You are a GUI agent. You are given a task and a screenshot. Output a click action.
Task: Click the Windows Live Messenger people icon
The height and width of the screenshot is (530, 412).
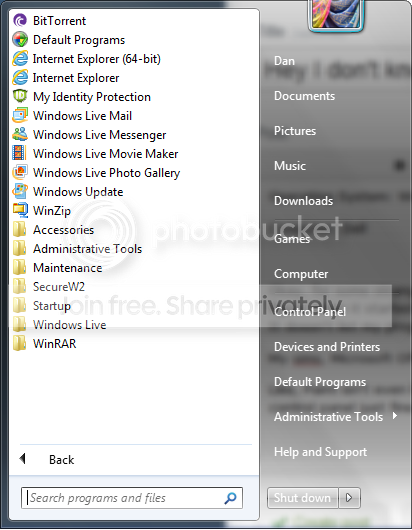[x=20, y=134]
